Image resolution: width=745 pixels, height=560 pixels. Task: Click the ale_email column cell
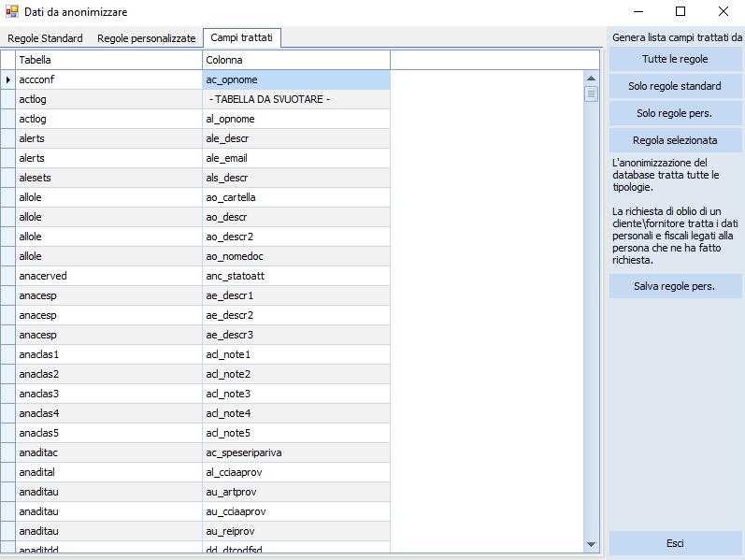tap(295, 159)
